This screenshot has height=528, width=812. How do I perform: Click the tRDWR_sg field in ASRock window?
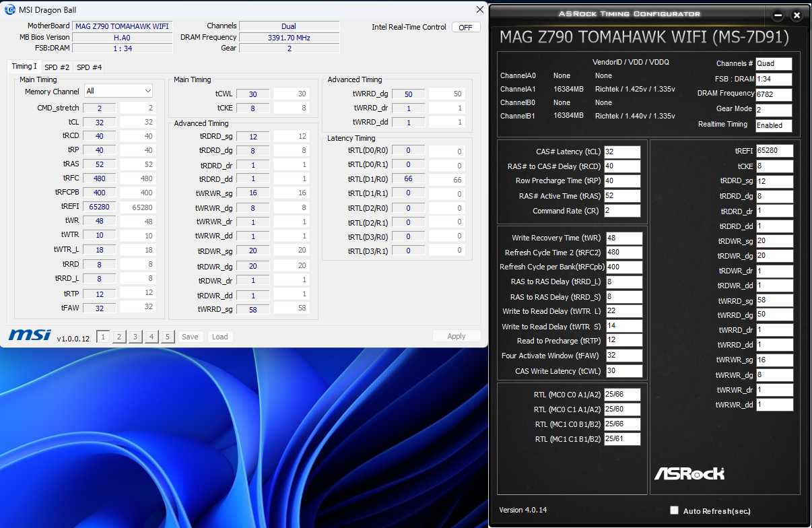pyautogui.click(x=774, y=241)
